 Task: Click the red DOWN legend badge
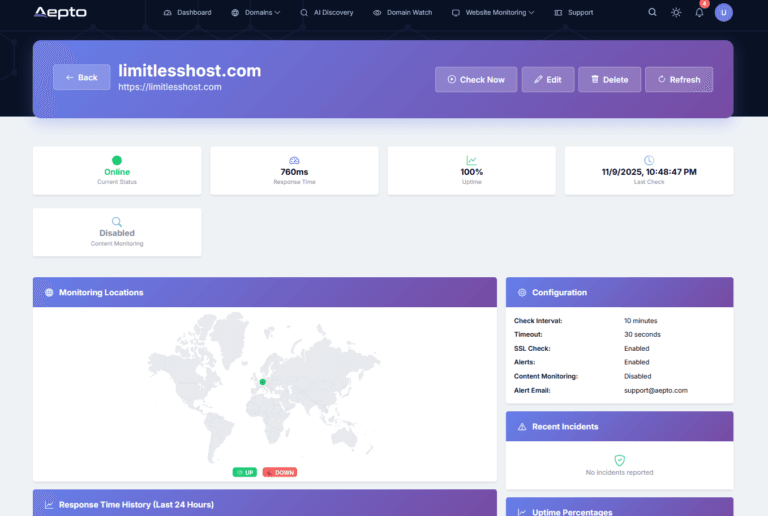pyautogui.click(x=280, y=472)
